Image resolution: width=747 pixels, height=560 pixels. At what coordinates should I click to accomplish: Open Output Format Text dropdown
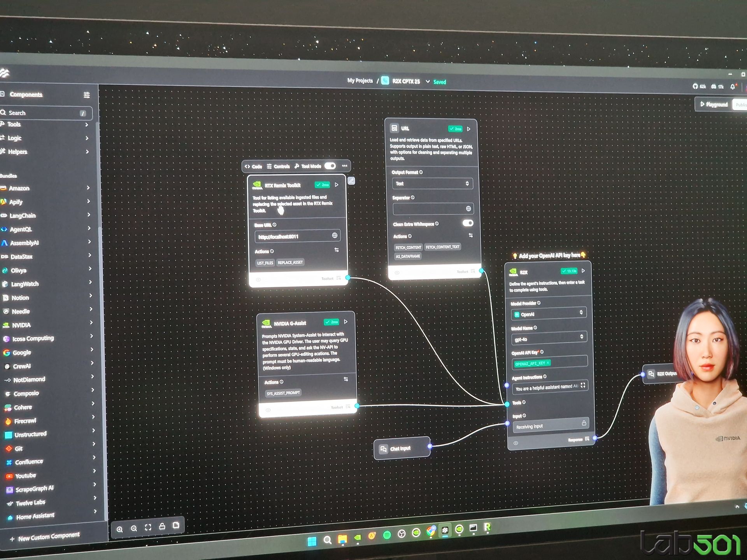[432, 183]
